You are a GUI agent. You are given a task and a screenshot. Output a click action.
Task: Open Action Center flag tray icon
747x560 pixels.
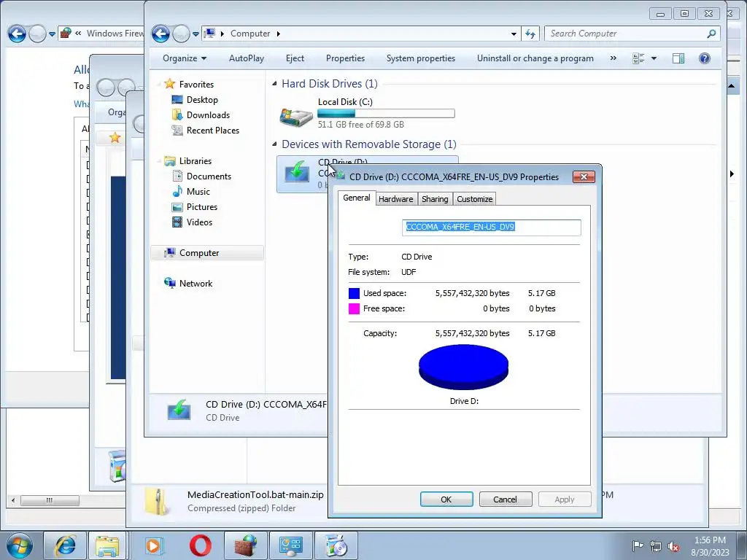click(x=638, y=546)
